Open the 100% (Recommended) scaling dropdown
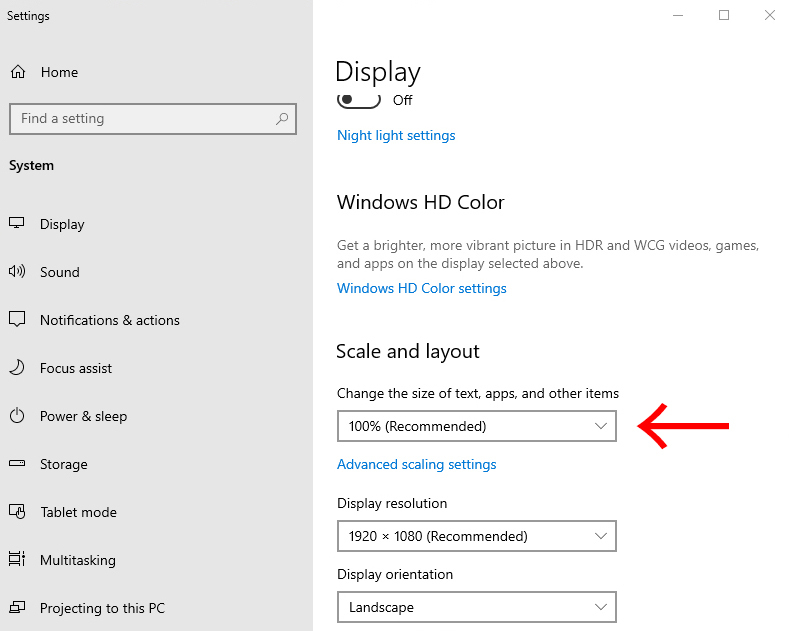Screen dimensions: 789x631 pos(477,426)
